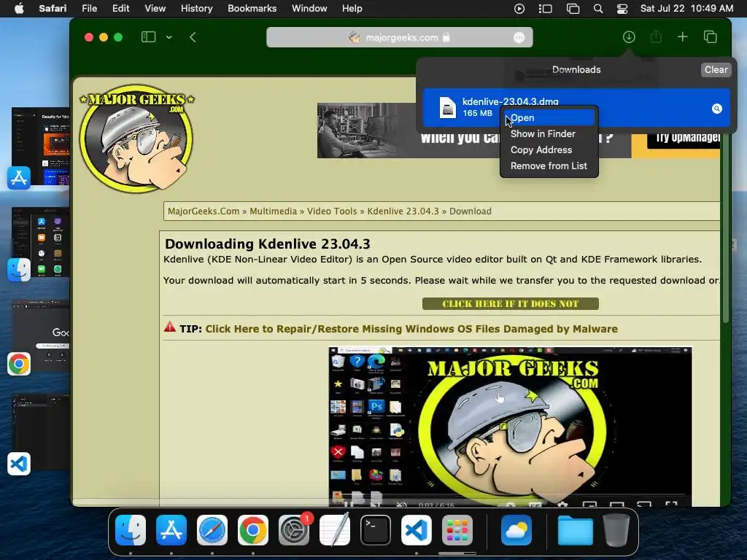This screenshot has width=747, height=560.
Task: Open the folder stack in the Dock
Action: (575, 529)
